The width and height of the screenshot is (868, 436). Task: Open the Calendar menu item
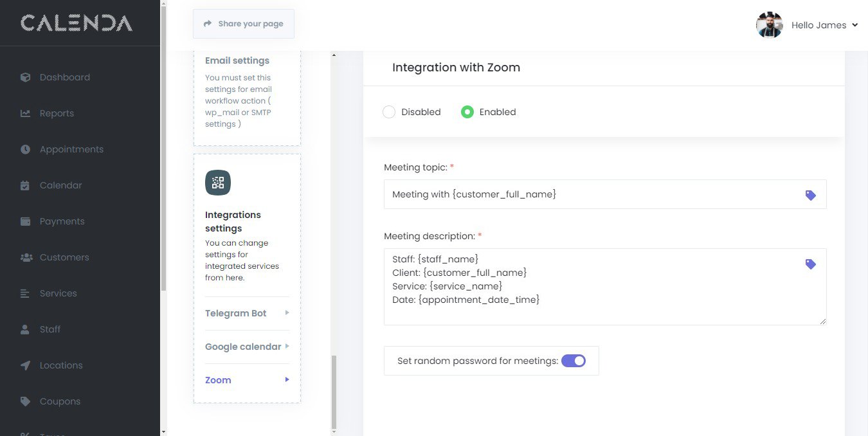pos(60,185)
